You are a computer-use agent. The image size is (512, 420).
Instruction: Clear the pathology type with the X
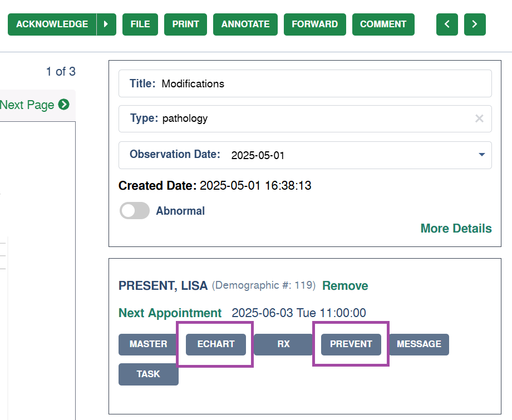click(x=479, y=118)
